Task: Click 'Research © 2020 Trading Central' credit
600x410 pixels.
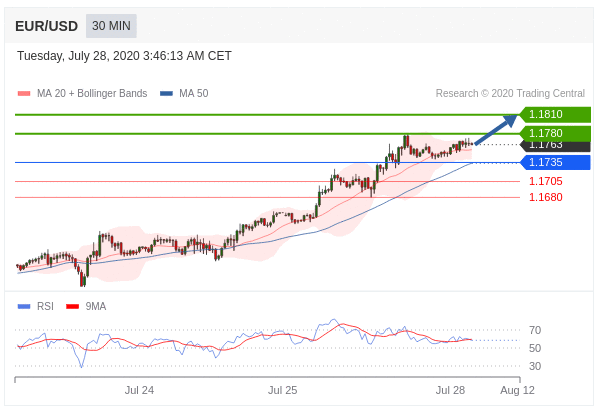Action: pyautogui.click(x=510, y=93)
